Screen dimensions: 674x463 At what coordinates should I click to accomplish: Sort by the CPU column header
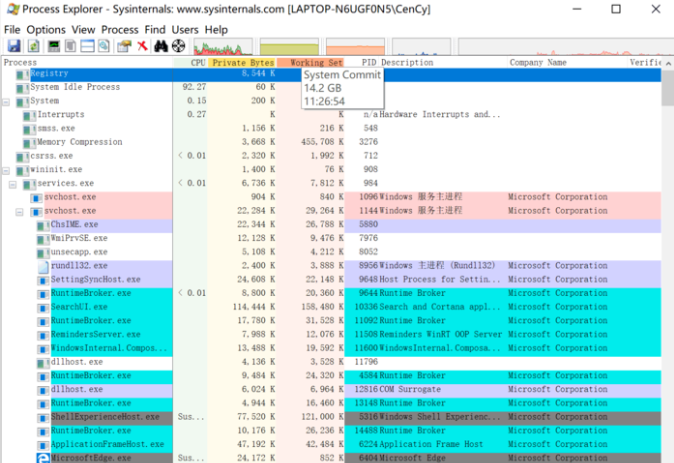[190, 62]
